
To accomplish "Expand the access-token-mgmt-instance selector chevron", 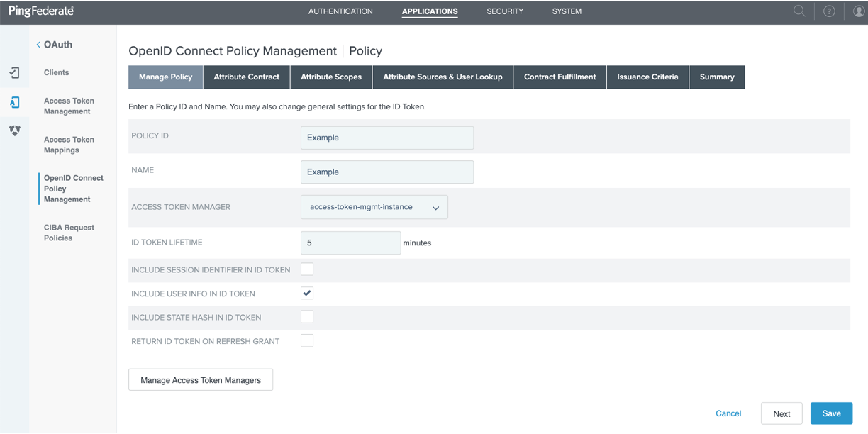I will coord(435,207).
